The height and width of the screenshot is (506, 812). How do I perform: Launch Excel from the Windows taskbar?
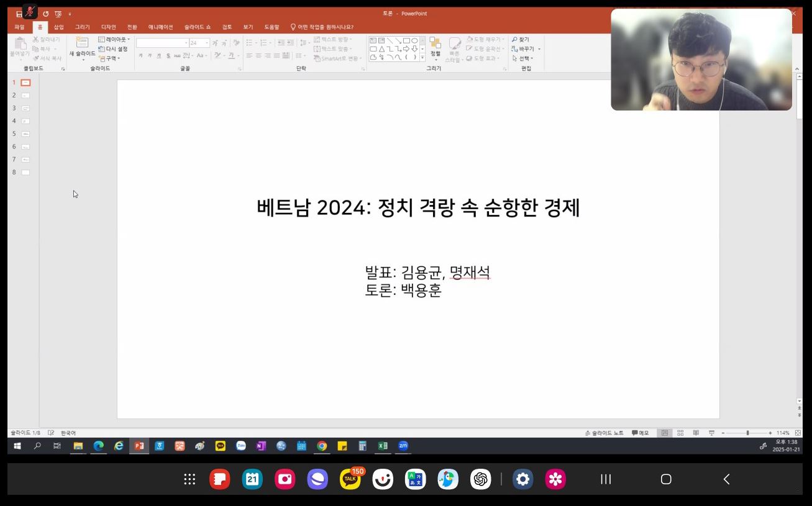click(383, 446)
